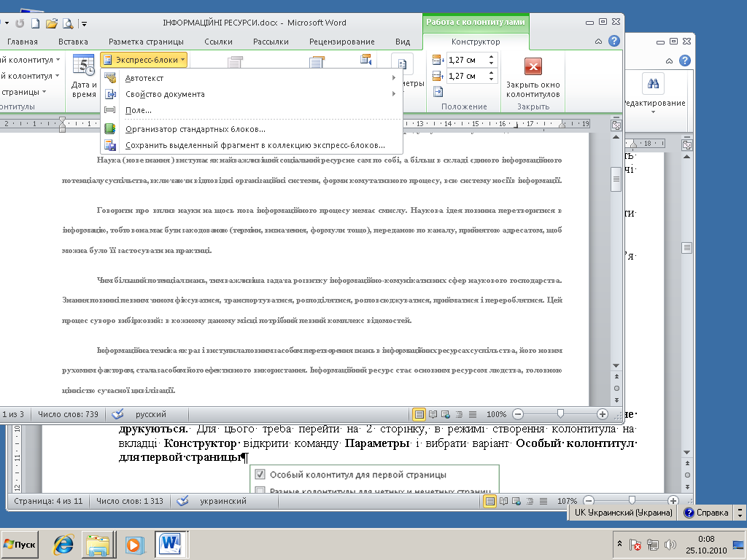Click the украинский language indicator
The width and height of the screenshot is (747, 560).
coord(223,501)
